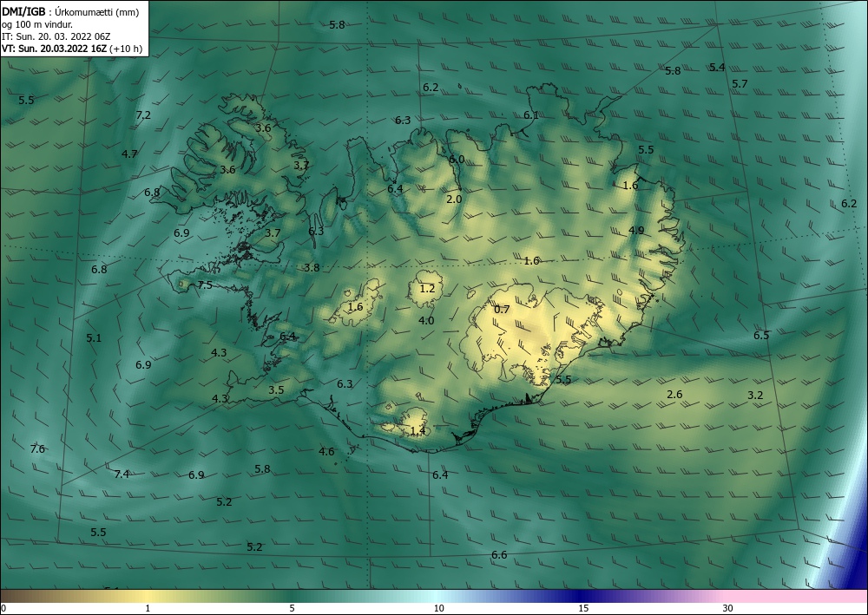Click the legend tick label 30

click(728, 608)
